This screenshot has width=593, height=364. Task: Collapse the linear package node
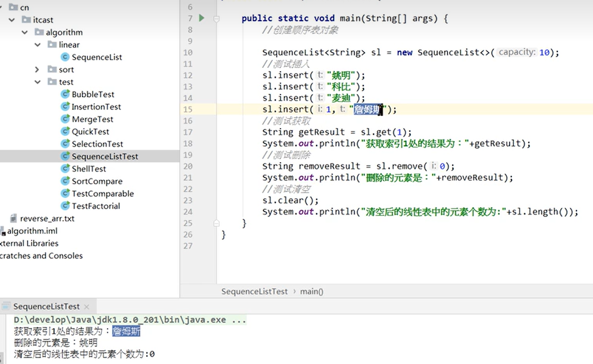(x=37, y=44)
